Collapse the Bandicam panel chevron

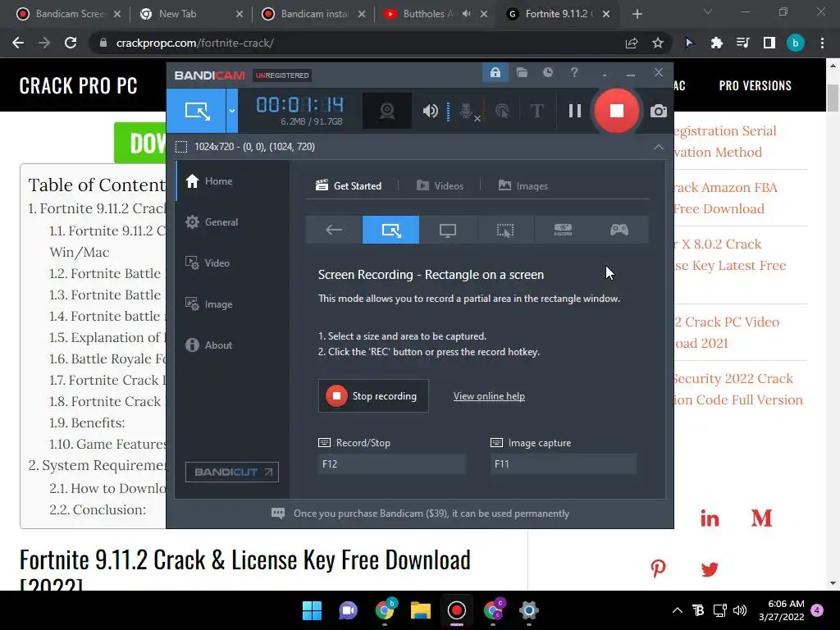659,147
